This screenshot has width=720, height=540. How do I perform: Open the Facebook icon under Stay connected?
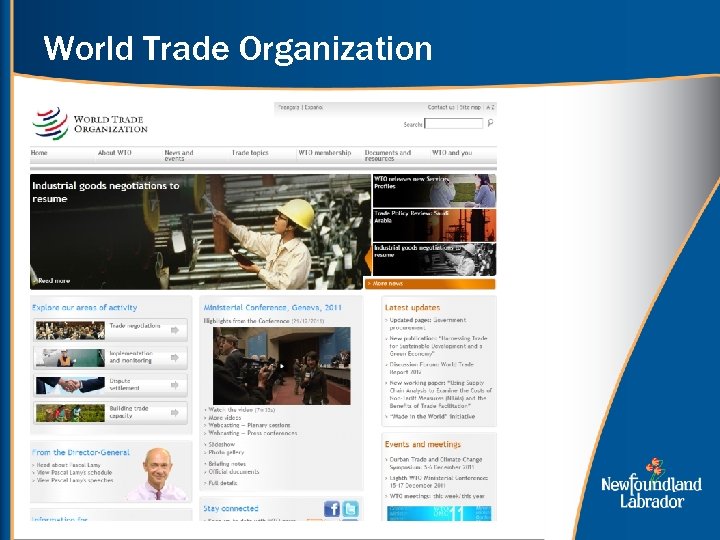[x=332, y=509]
